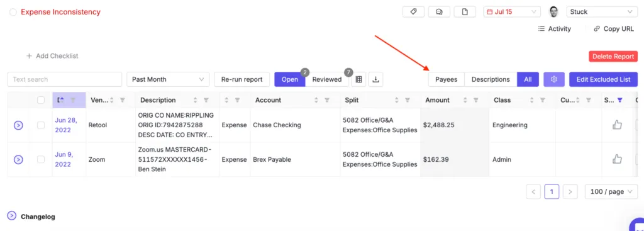644x231 pixels.
Task: Expand the Changelog section
Action: pyautogui.click(x=12, y=216)
